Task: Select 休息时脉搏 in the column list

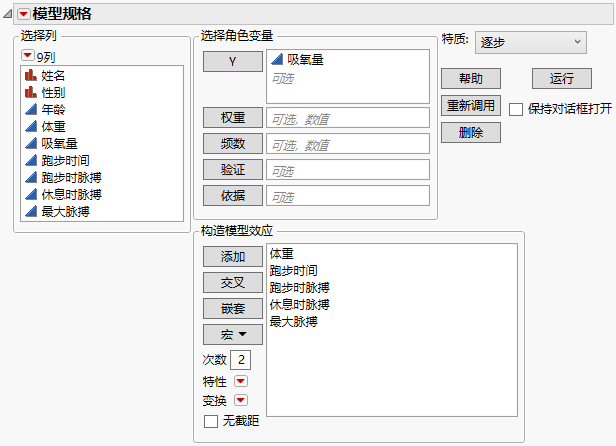Action: [x=71, y=194]
